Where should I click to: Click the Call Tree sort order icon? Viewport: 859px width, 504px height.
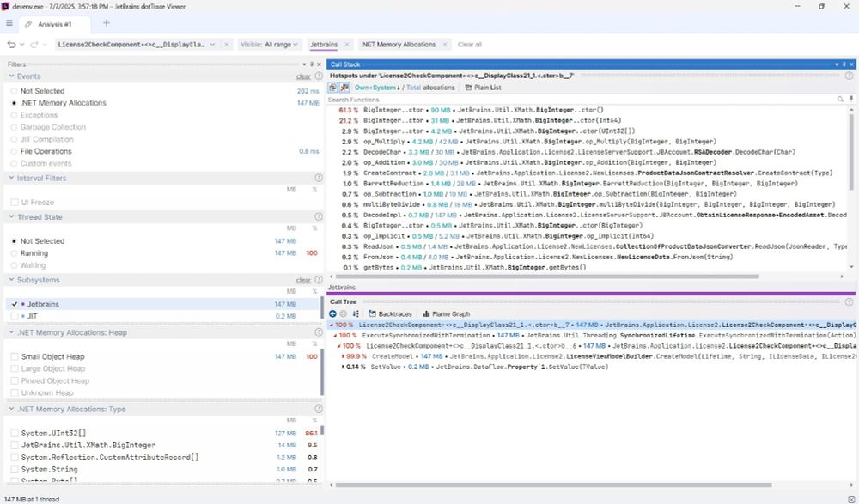356,314
